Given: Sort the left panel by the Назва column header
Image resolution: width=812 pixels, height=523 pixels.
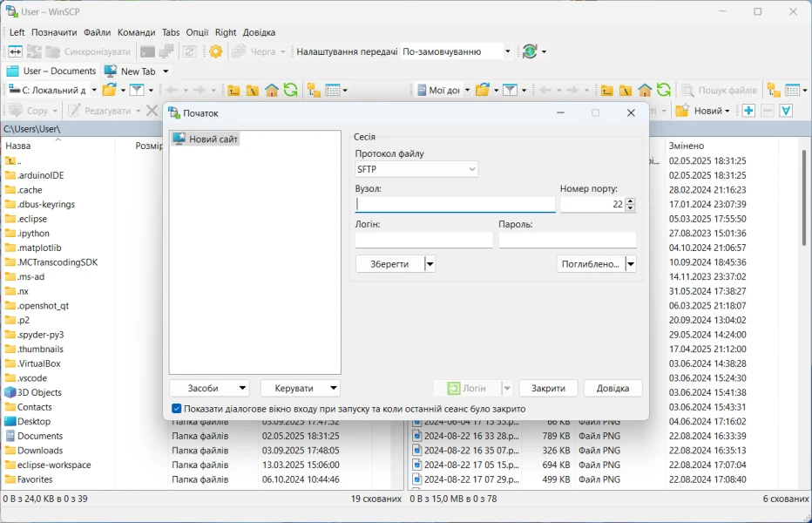Looking at the screenshot, I should 58,146.
